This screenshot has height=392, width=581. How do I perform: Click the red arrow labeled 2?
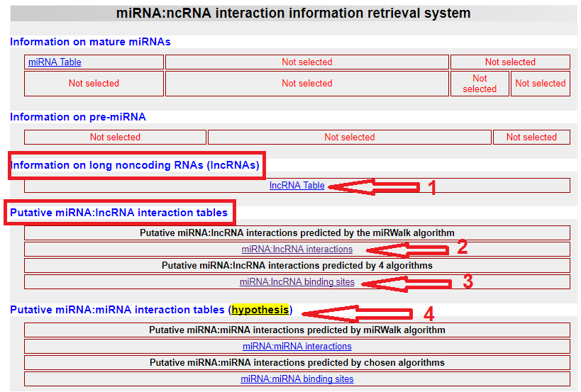(408, 250)
